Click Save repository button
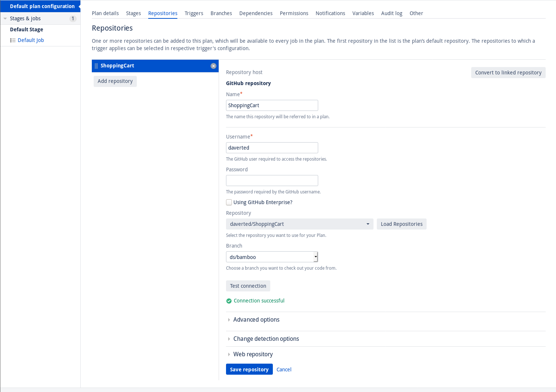Viewport: 556px width, 392px height. (249, 369)
